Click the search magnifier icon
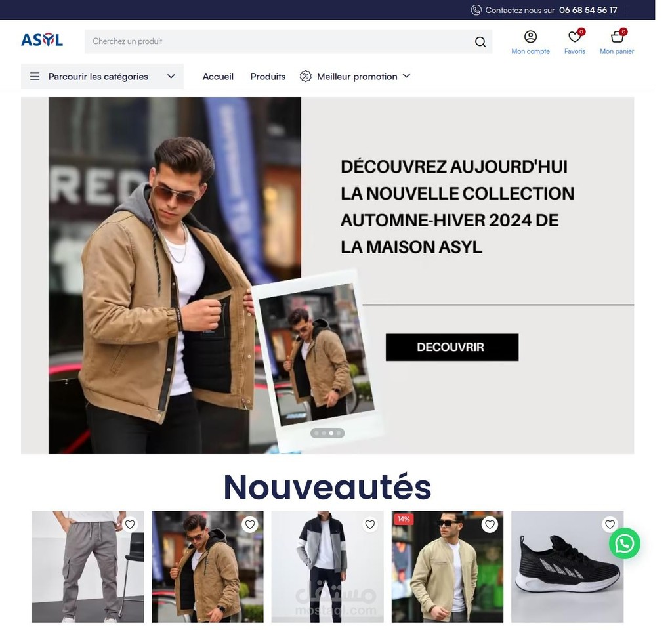The image size is (672, 630). (480, 41)
